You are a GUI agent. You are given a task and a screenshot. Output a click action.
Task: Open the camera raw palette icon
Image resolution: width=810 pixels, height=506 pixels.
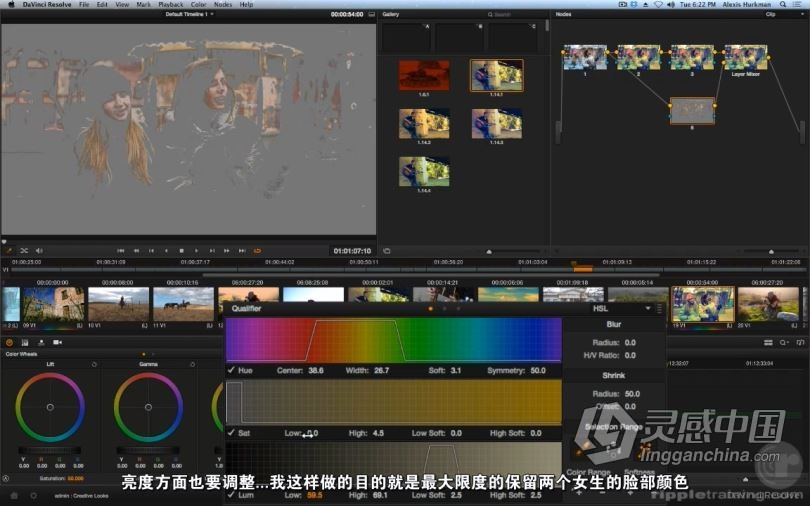coord(57,342)
